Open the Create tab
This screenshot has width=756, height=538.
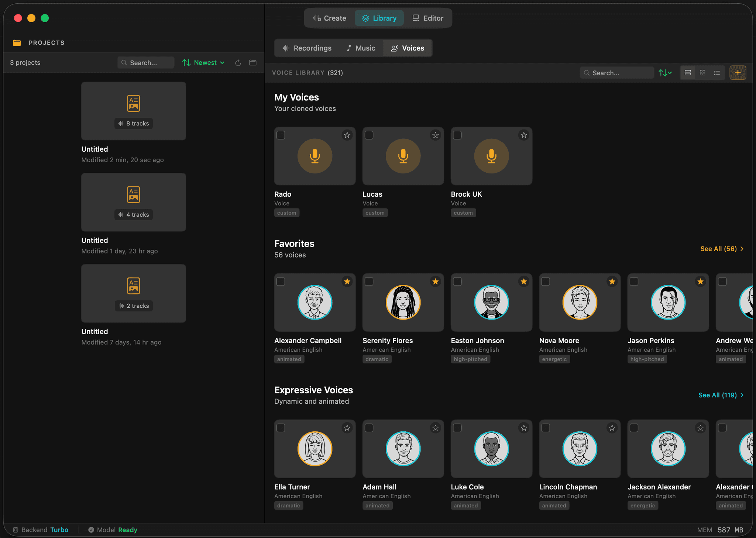coord(330,18)
